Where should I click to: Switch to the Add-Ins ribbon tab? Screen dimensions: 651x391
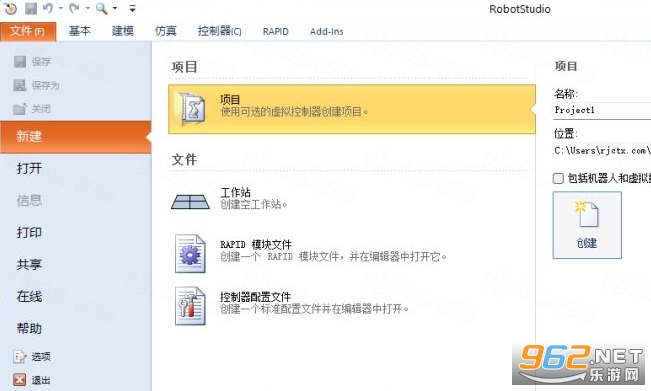click(x=327, y=32)
